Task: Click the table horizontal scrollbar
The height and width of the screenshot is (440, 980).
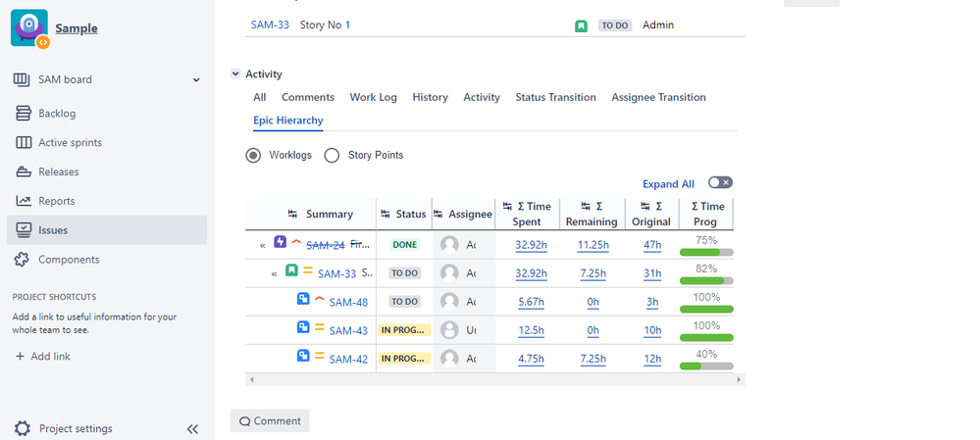Action: coord(495,379)
